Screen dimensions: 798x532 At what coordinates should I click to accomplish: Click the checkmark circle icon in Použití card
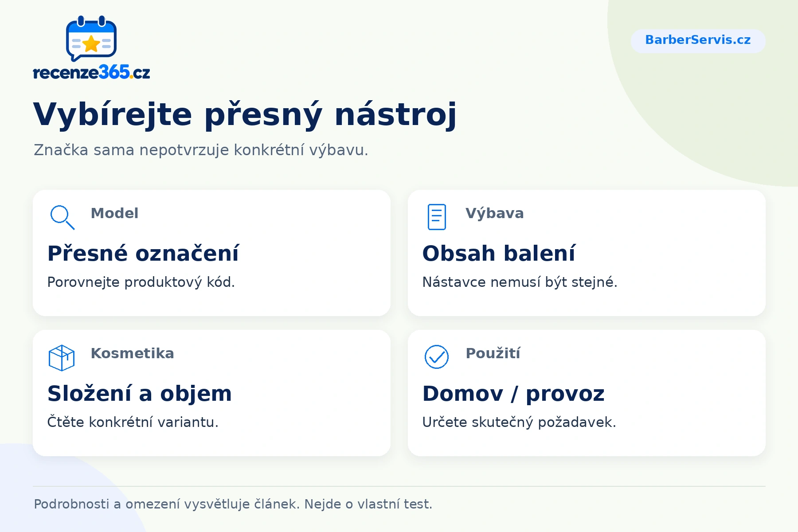pos(437,357)
